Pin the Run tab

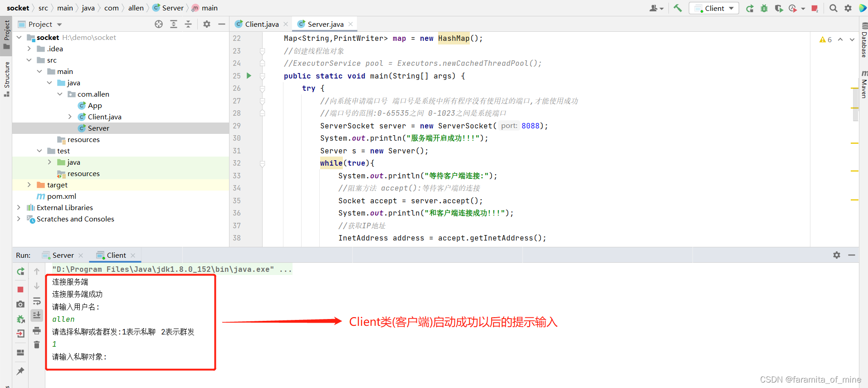pyautogui.click(x=20, y=371)
